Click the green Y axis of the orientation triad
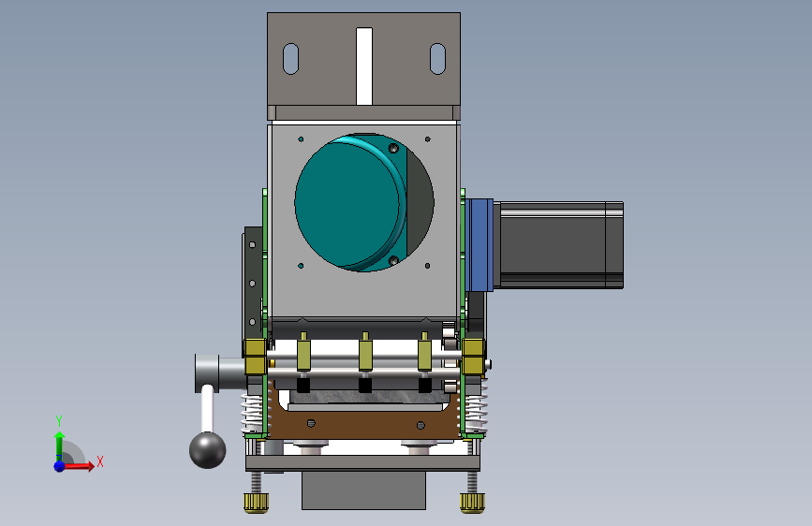Screen dimensions: 812x526 60,446
